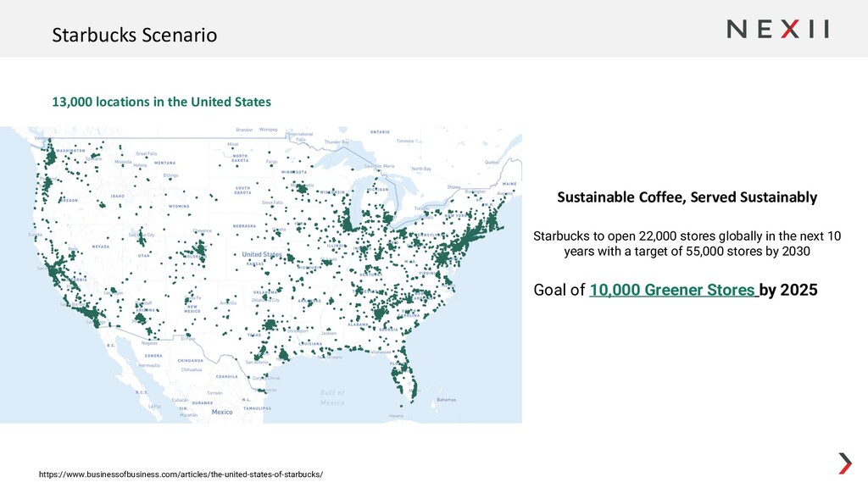This screenshot has width=868, height=488.
Task: Click the 'Mexico' map label
Action: tap(222, 412)
